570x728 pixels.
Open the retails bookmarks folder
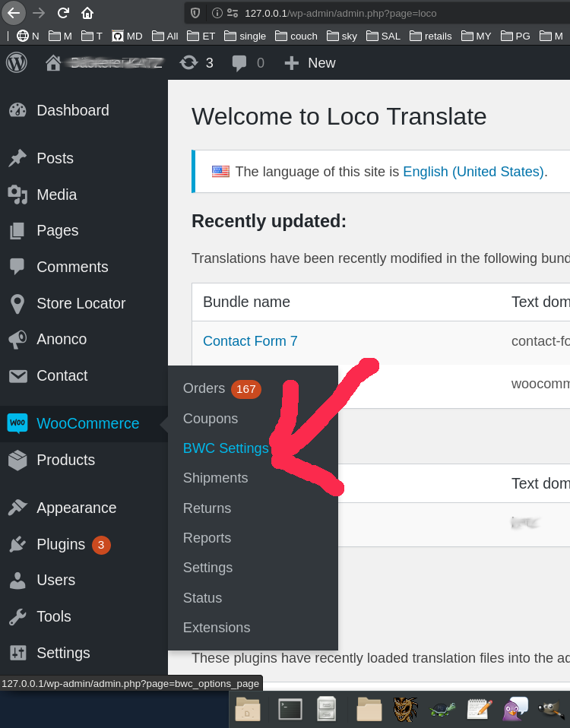coord(431,36)
